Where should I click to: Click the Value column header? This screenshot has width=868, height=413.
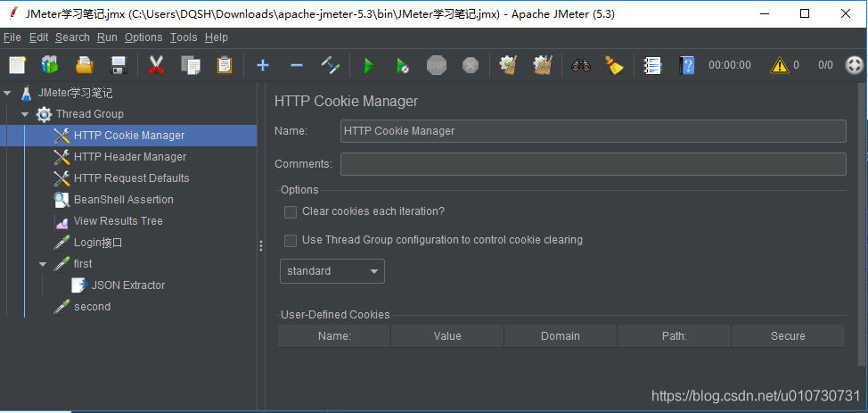(447, 336)
